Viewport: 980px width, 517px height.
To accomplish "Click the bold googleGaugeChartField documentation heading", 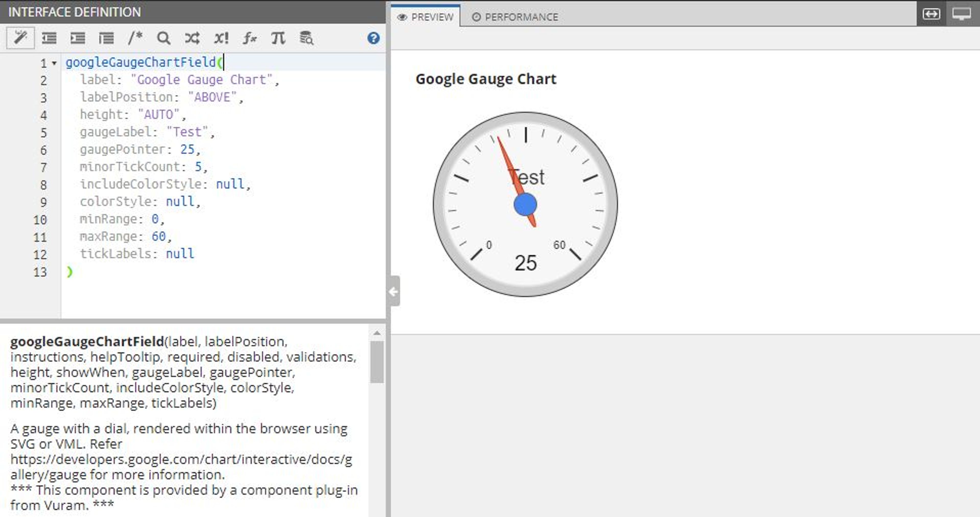I will coord(87,342).
